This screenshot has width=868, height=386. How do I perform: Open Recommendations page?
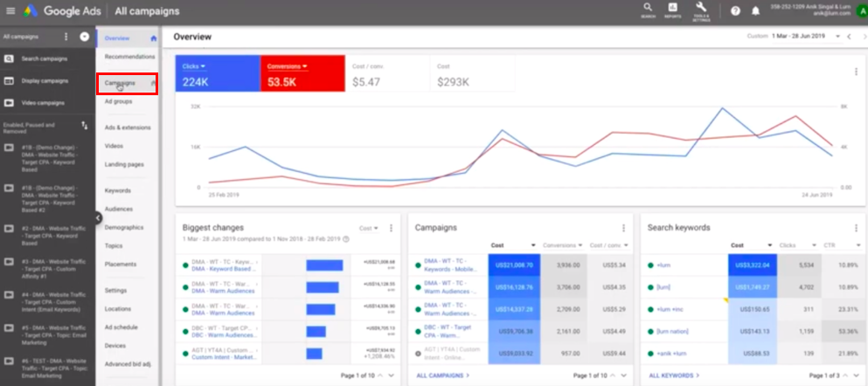pyautogui.click(x=129, y=57)
